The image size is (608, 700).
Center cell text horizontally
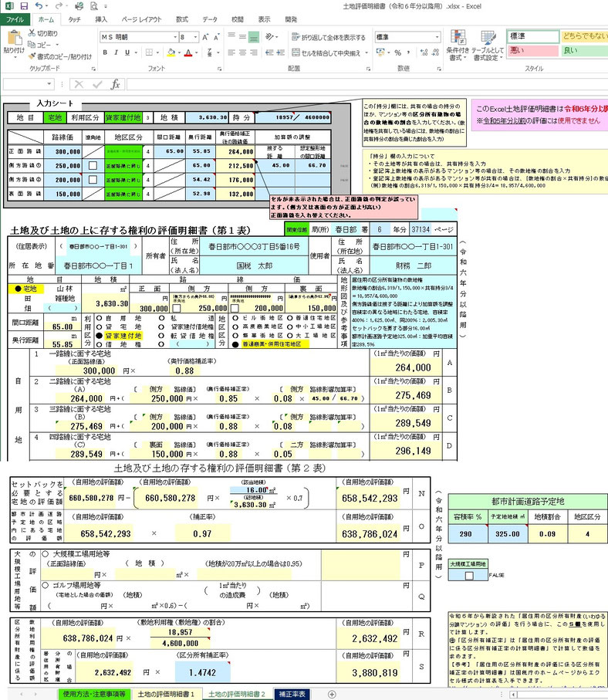click(242, 52)
